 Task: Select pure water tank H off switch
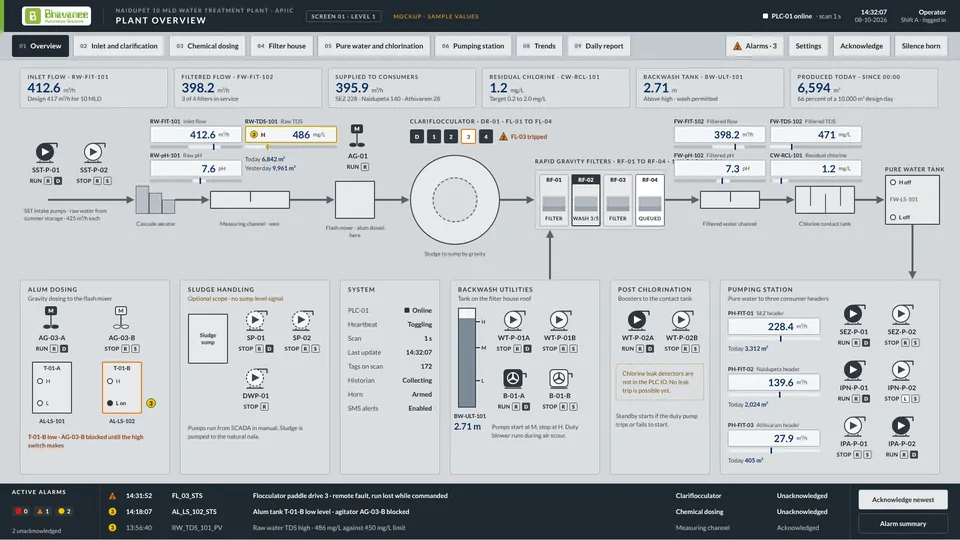(893, 182)
